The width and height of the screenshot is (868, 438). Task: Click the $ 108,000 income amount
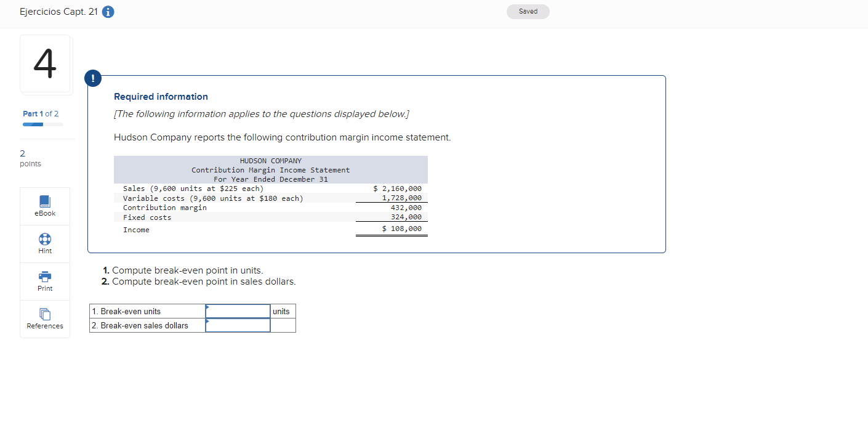[x=402, y=229]
